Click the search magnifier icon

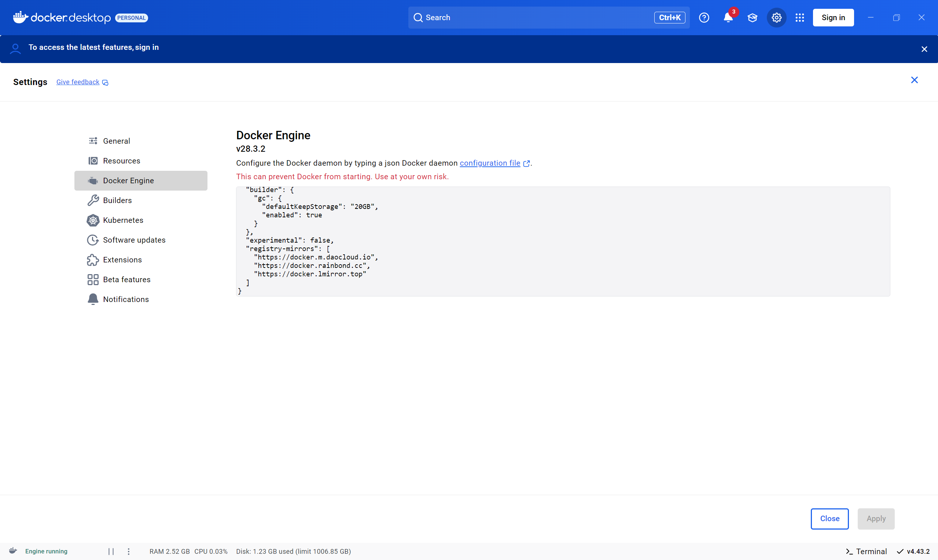tap(418, 18)
